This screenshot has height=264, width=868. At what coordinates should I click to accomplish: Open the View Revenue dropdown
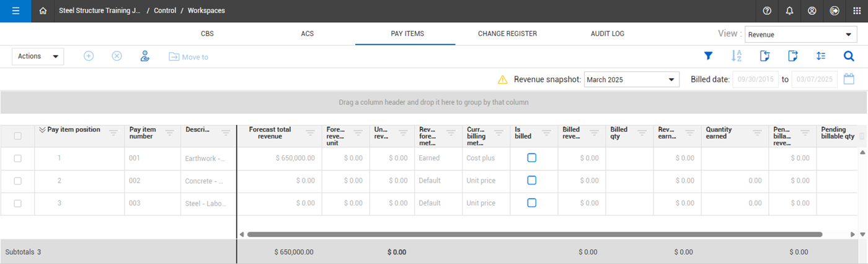[800, 35]
